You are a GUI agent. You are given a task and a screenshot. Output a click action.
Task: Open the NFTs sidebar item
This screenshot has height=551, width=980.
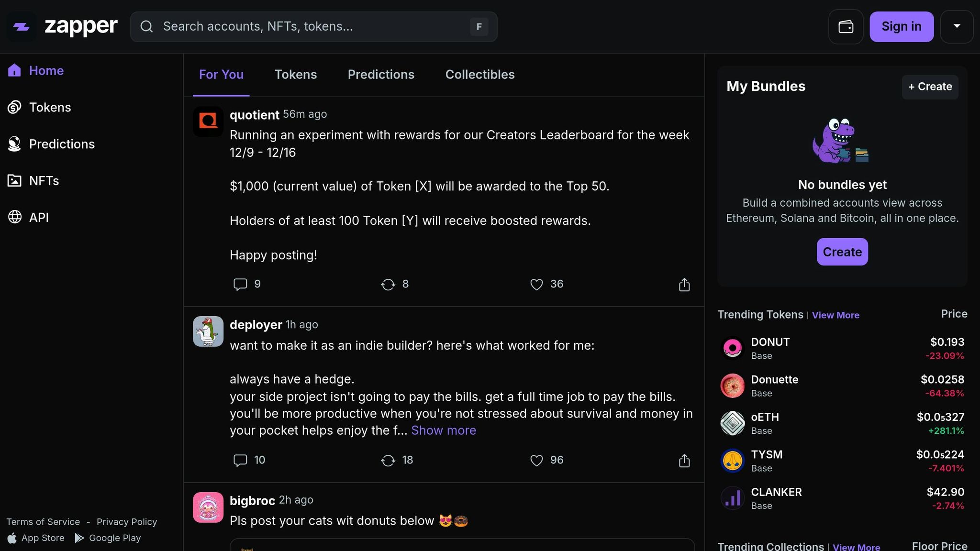44,181
